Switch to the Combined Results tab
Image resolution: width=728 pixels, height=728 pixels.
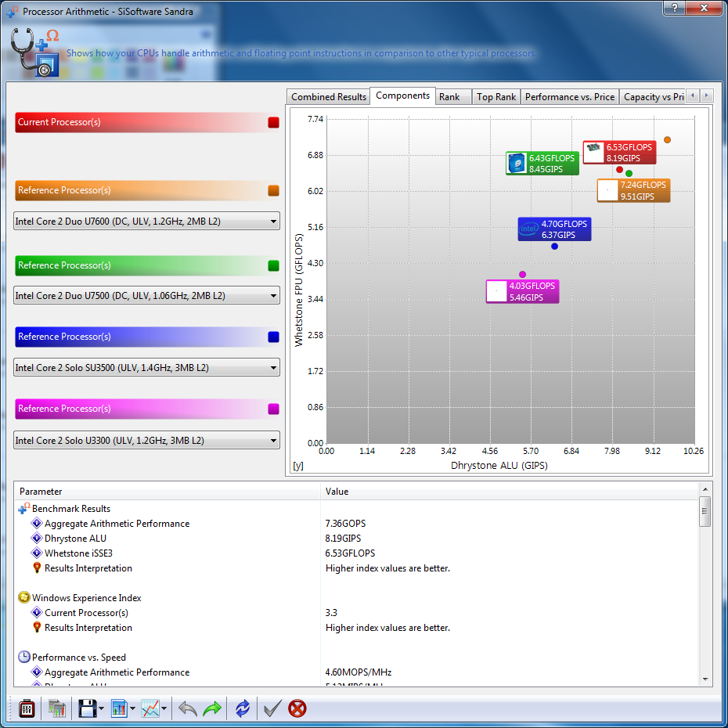click(x=328, y=97)
